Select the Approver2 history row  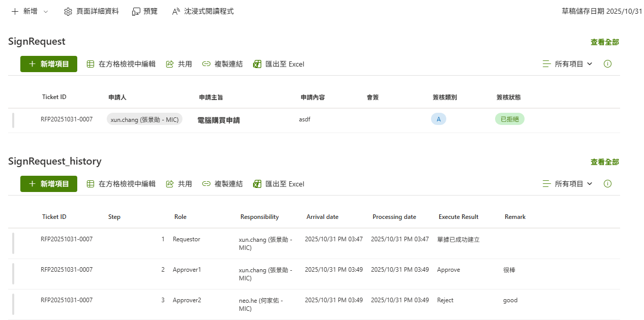pos(13,304)
